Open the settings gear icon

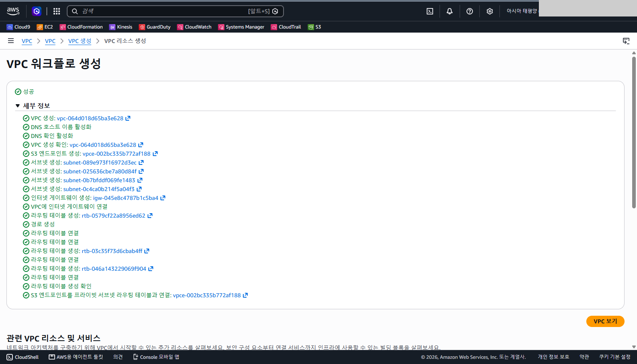[x=489, y=11]
